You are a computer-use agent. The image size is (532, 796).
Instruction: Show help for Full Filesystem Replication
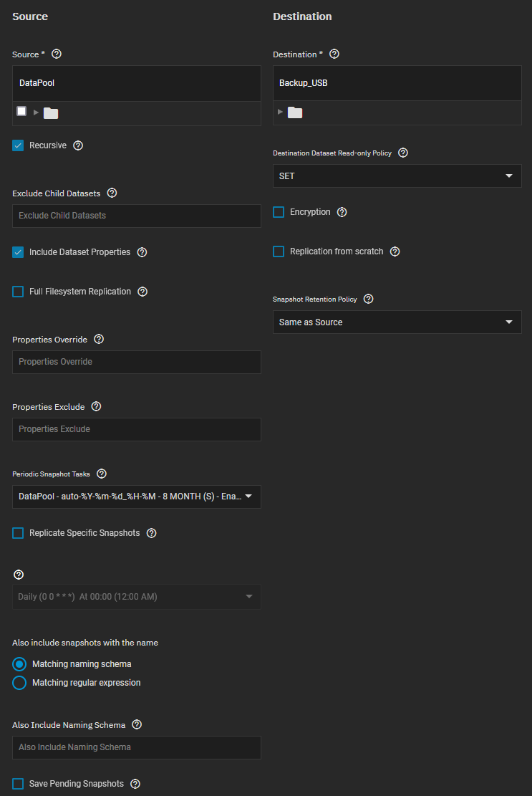(x=142, y=292)
